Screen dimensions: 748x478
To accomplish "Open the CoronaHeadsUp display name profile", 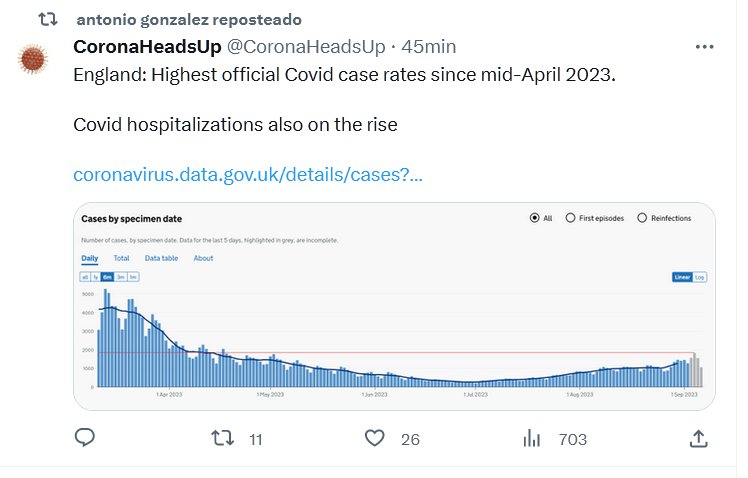I will click(147, 47).
